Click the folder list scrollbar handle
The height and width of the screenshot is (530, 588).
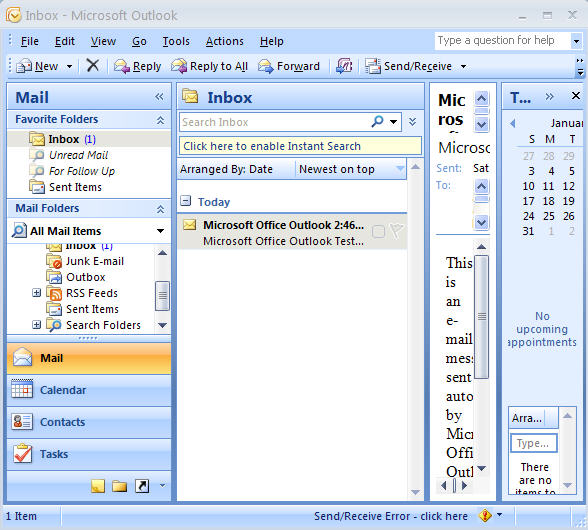click(x=162, y=296)
